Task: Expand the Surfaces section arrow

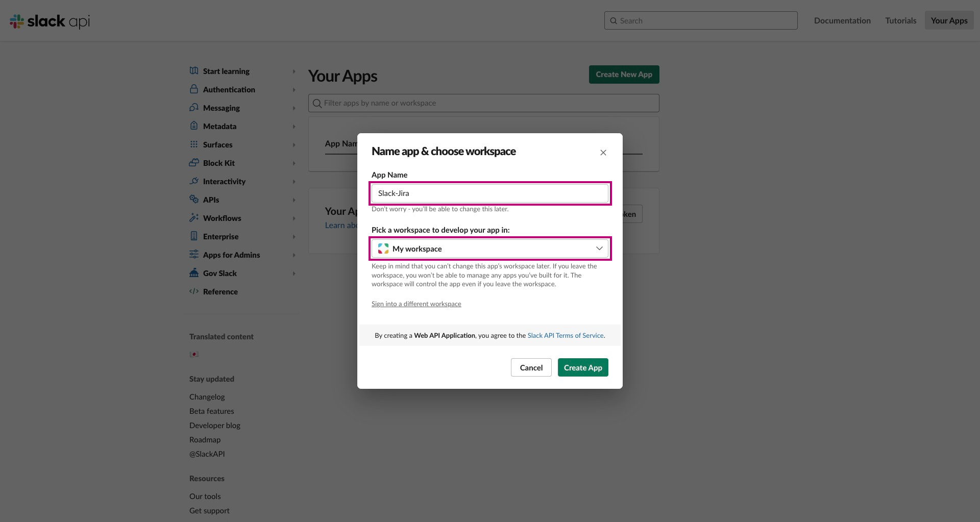Action: (294, 145)
